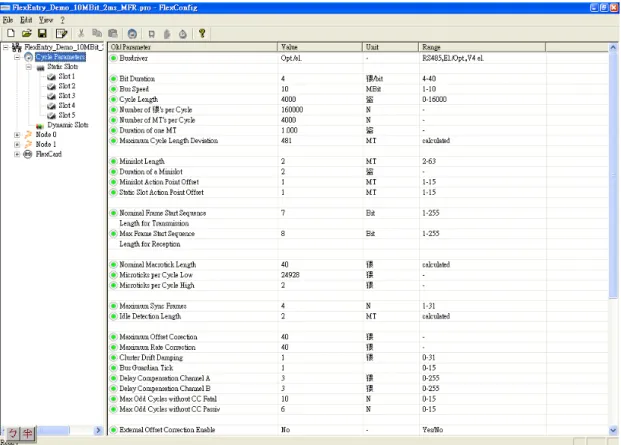621x445 pixels.
Task: Click the tree panel's scroll-right arrow
Action: [98, 430]
